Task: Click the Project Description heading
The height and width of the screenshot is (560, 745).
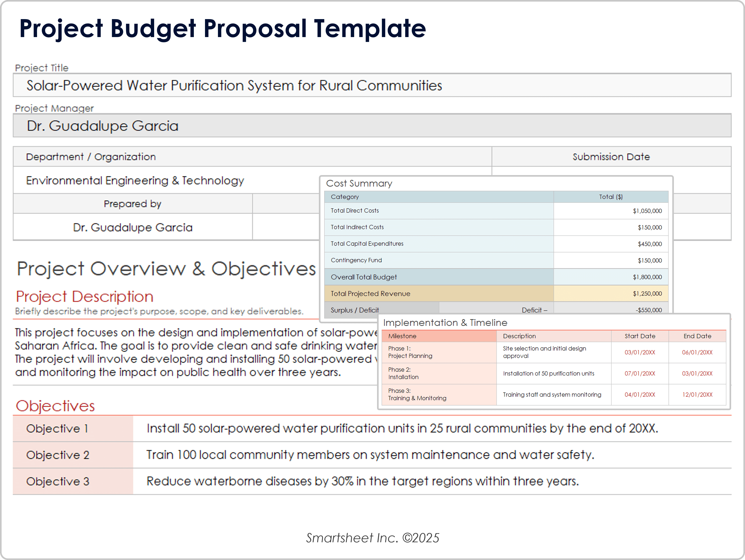Action: pyautogui.click(x=85, y=296)
